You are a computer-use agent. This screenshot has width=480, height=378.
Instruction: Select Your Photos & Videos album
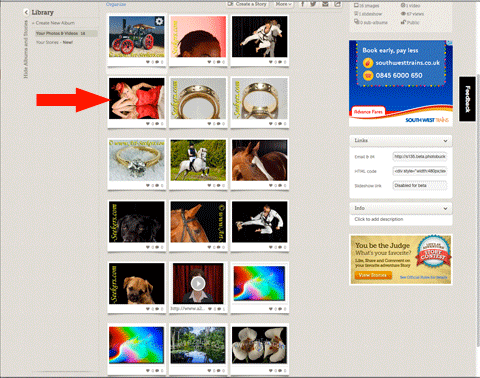click(66, 33)
